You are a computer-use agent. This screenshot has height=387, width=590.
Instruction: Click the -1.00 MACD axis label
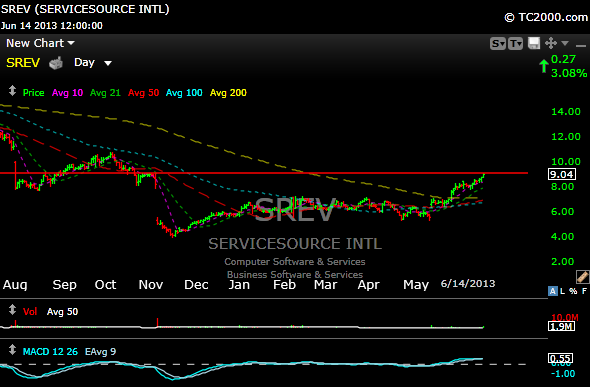pos(563,374)
